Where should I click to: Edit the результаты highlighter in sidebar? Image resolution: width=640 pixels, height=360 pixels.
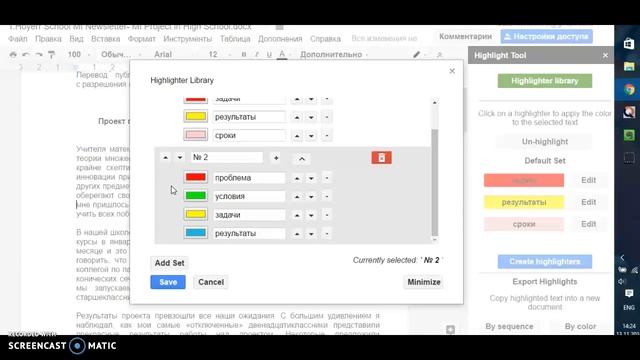point(588,202)
